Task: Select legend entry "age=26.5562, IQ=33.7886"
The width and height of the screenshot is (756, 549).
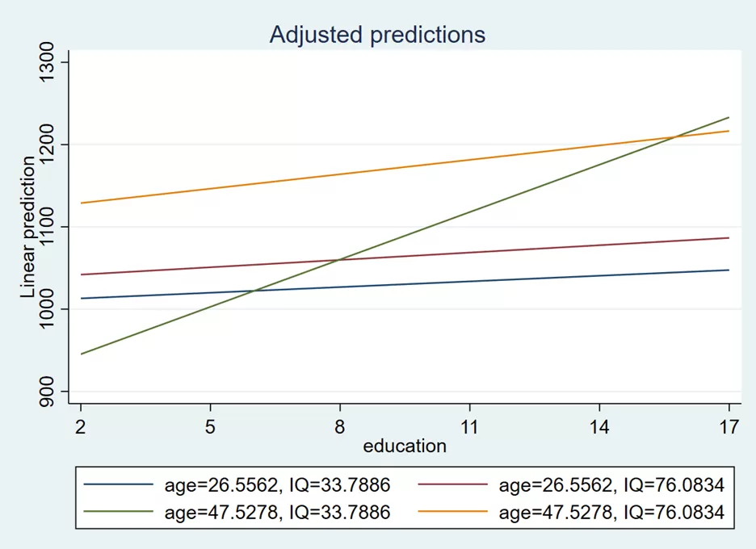Action: [276, 484]
